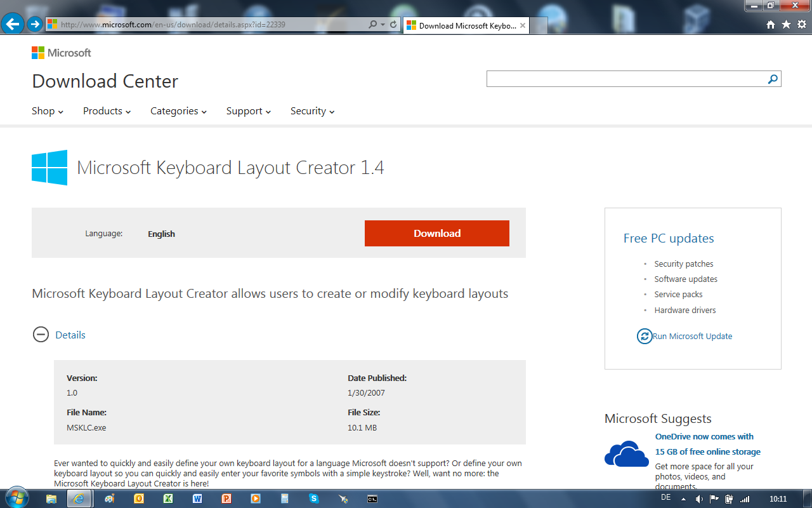Click the Run Microsoft Update link

pos(693,336)
